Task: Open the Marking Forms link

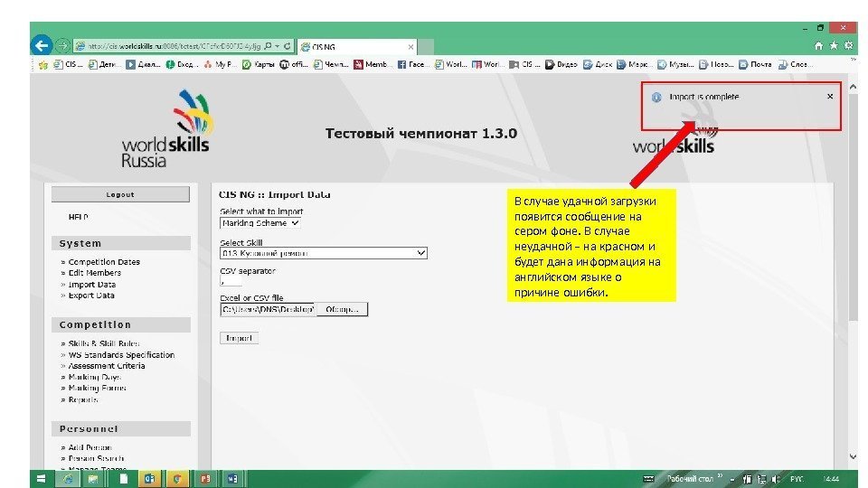Action: click(97, 388)
